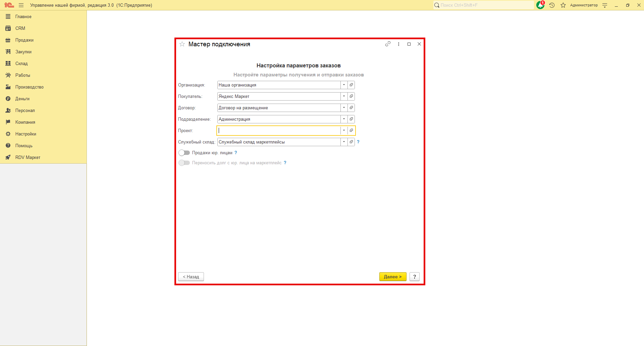Focus the global search field
Image resolution: width=644 pixels, height=346 pixels.
pyautogui.click(x=483, y=5)
